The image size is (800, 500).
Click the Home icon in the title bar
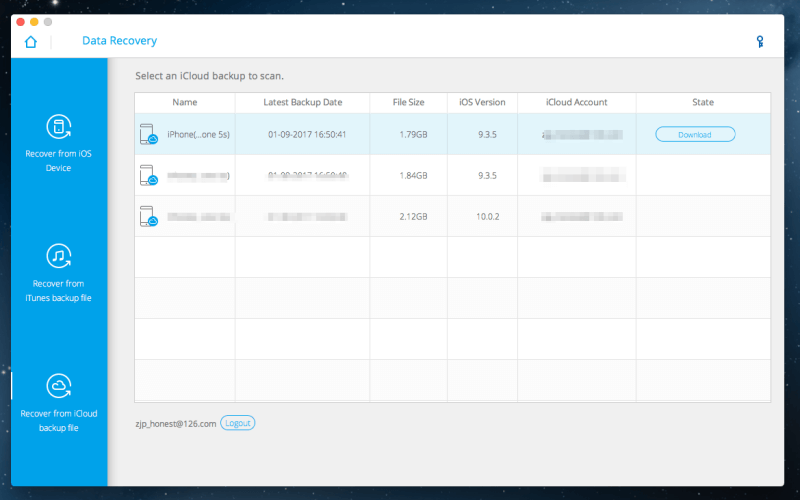[x=31, y=41]
